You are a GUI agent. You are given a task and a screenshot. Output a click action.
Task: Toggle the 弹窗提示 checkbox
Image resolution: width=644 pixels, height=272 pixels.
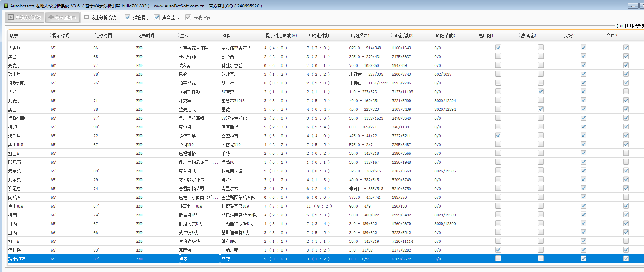(128, 17)
